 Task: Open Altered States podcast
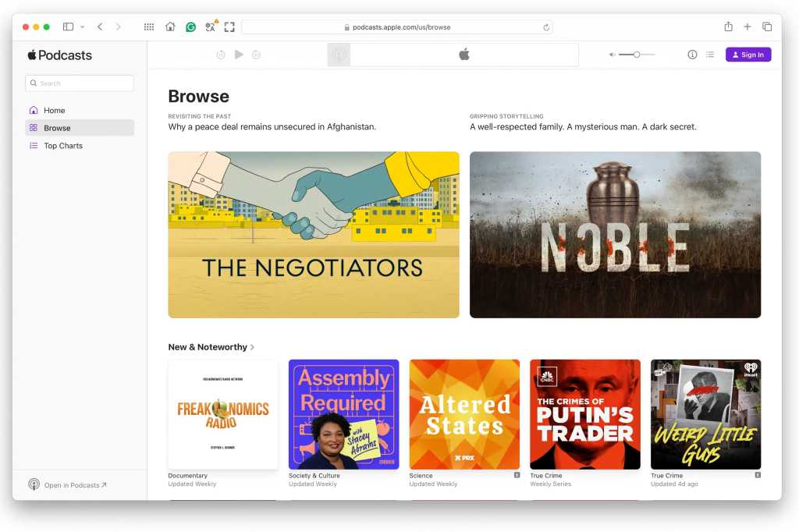point(464,414)
